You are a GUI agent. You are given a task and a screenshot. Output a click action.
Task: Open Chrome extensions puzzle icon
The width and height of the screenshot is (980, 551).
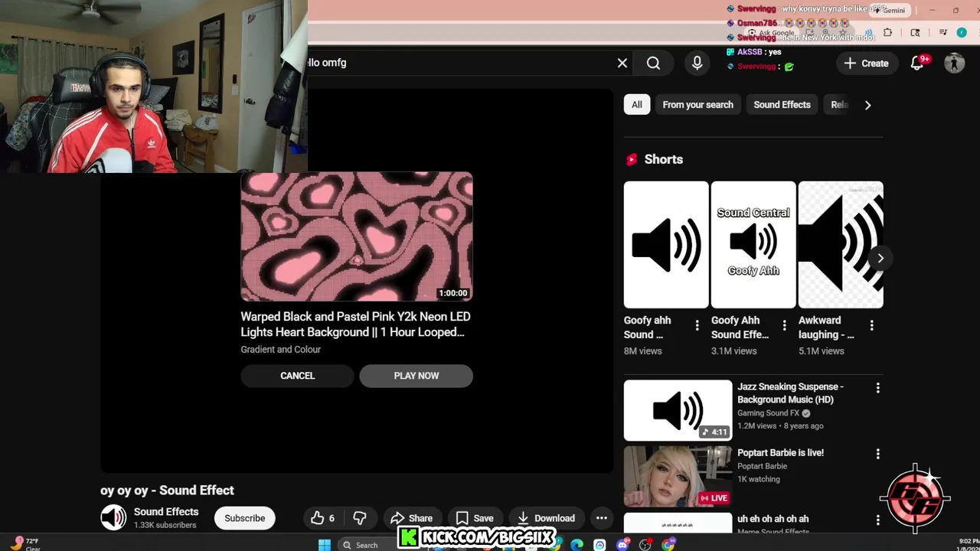[x=888, y=33]
